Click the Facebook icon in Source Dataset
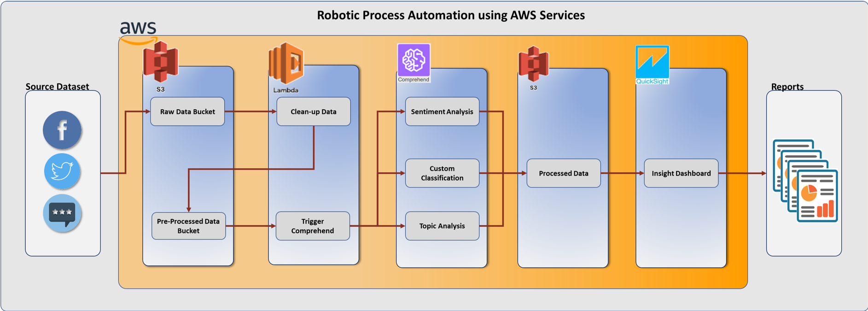 62,130
